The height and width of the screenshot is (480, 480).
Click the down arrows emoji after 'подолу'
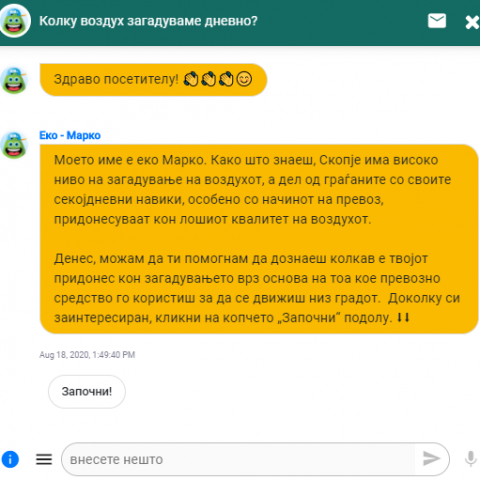click(403, 318)
